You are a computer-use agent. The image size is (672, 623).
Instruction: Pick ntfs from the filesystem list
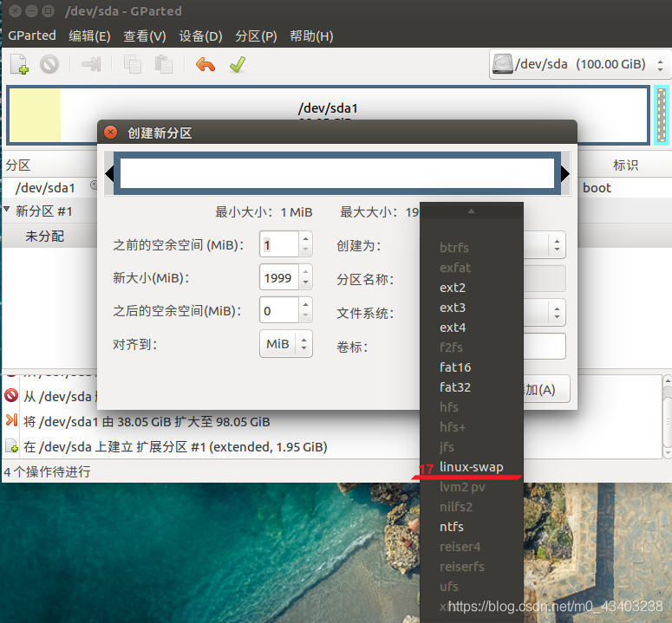tap(452, 527)
